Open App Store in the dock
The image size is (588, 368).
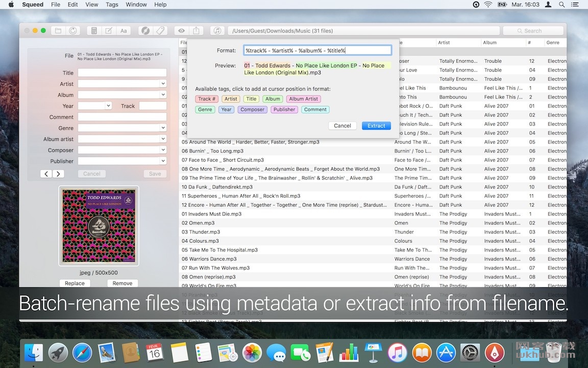click(446, 353)
